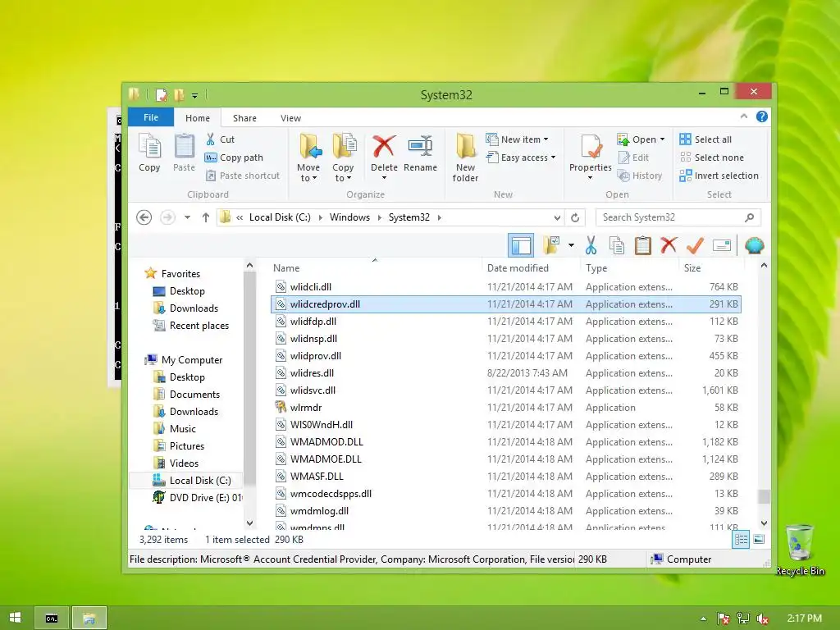Switch to the View tab

click(291, 118)
